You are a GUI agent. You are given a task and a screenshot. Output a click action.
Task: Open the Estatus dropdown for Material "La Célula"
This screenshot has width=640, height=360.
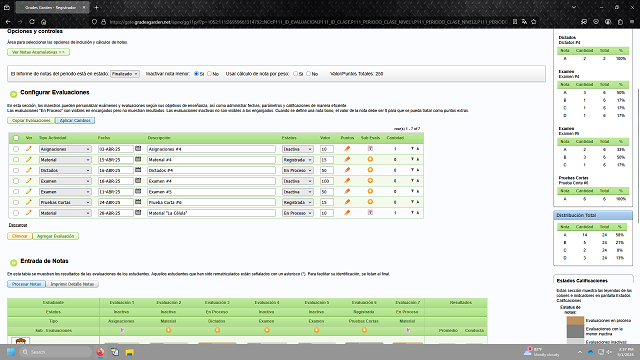[x=298, y=213]
